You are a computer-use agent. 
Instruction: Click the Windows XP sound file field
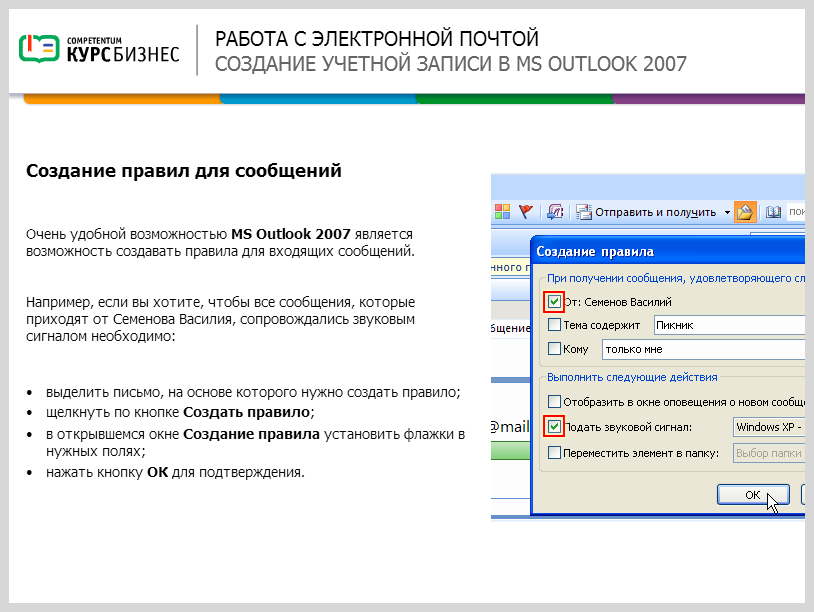(x=769, y=427)
